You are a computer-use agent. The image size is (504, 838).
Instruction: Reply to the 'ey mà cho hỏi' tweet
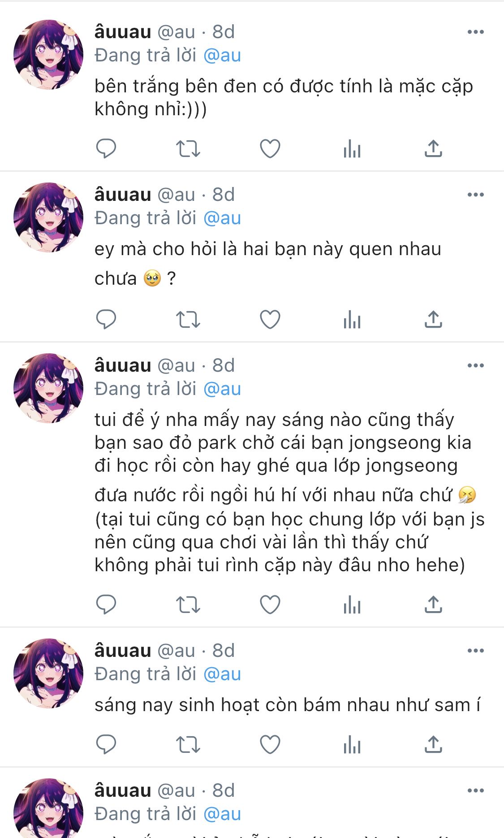pos(106,320)
